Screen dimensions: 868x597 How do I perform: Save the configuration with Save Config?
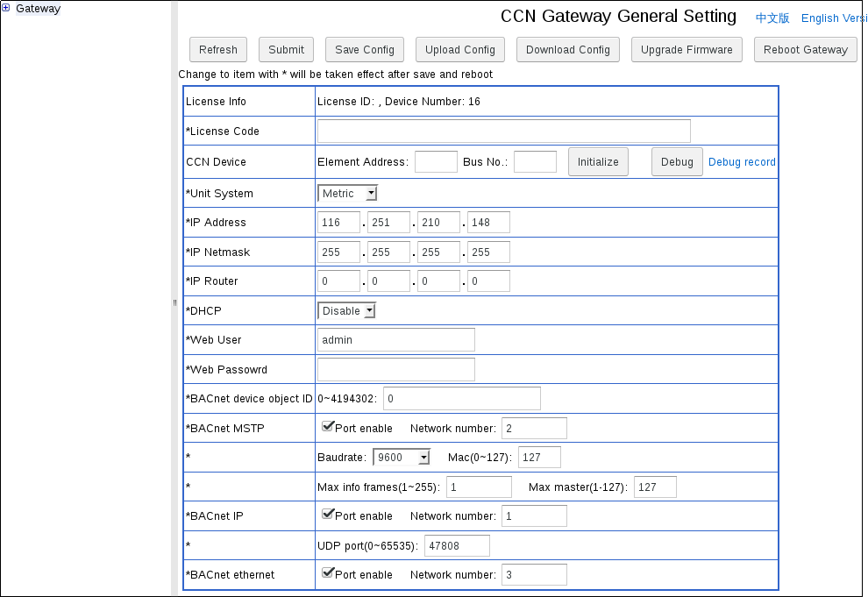(365, 50)
